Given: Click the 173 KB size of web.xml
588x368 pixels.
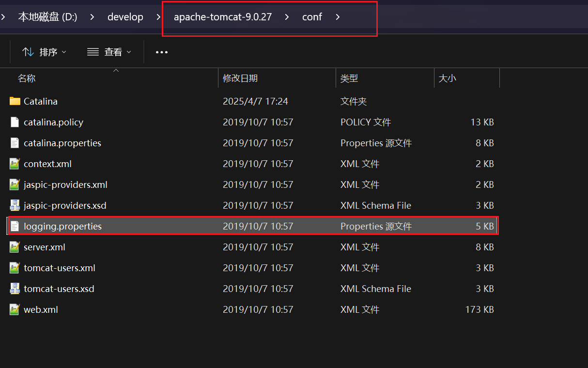Looking at the screenshot, I should (x=480, y=309).
